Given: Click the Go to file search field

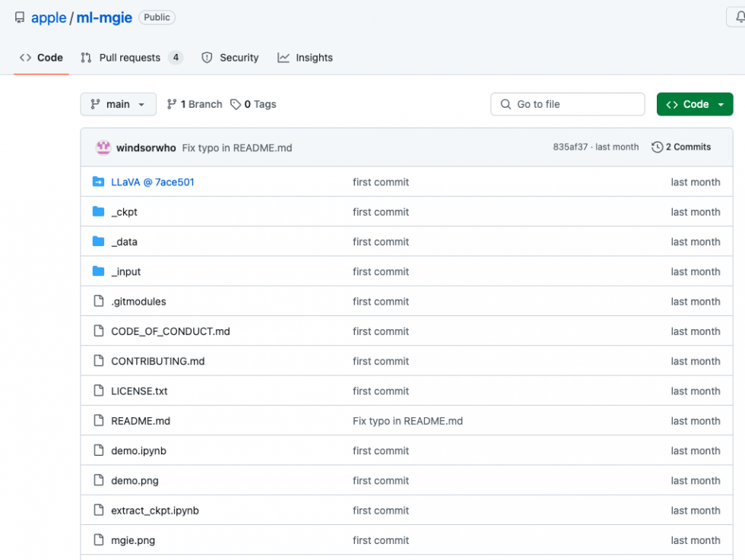Looking at the screenshot, I should click(567, 104).
